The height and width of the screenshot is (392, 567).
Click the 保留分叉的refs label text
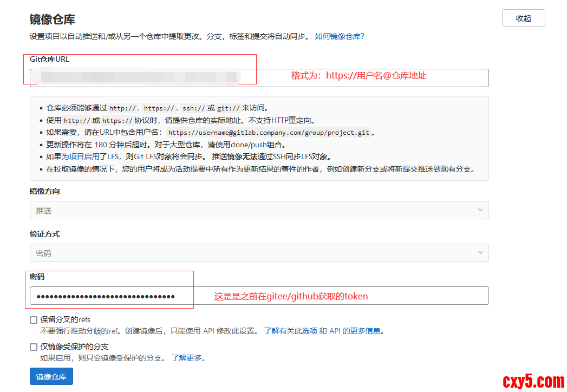[x=66, y=319]
